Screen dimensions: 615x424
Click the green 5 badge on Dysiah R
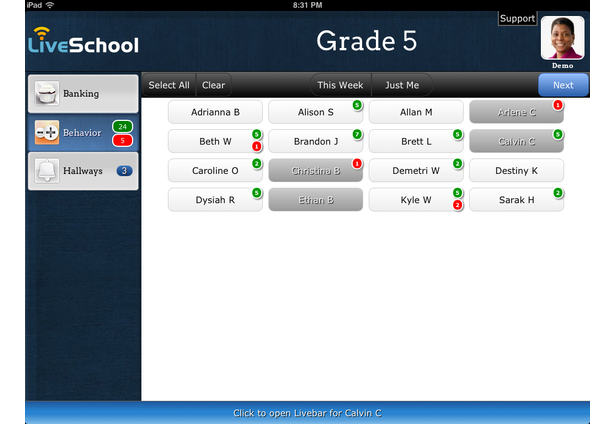(x=257, y=193)
